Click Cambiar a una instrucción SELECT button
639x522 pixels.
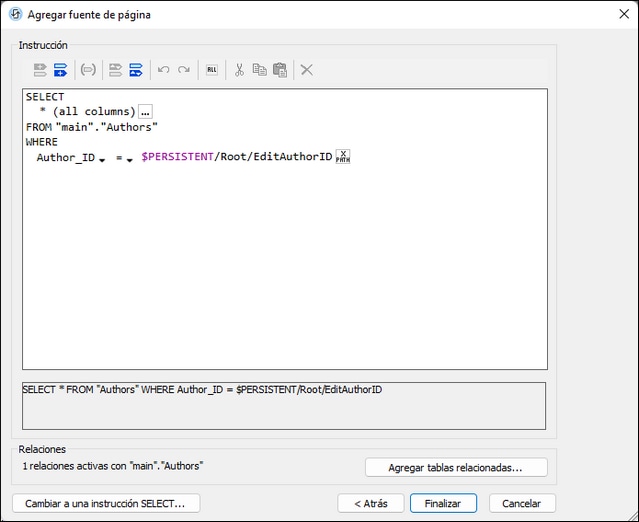click(106, 503)
